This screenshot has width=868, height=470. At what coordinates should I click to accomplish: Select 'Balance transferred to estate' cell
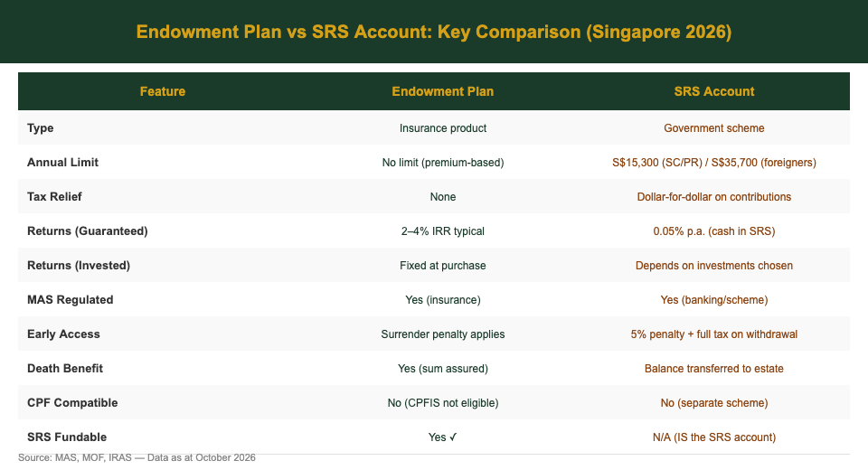point(714,368)
